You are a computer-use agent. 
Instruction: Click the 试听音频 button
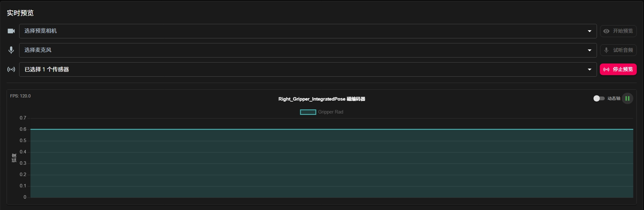618,50
